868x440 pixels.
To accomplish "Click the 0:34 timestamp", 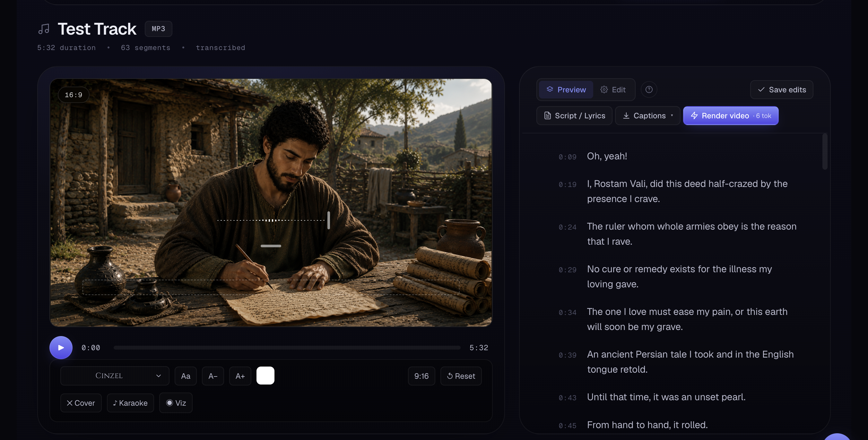I will [568, 312].
